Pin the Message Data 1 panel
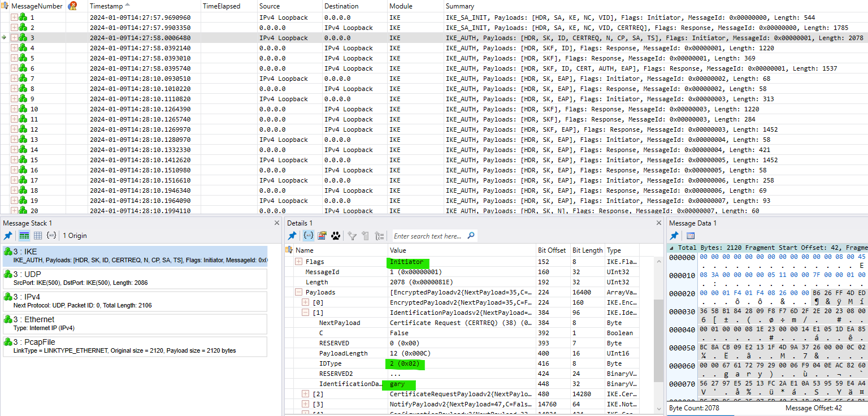This screenshot has width=868, height=416. (674, 236)
